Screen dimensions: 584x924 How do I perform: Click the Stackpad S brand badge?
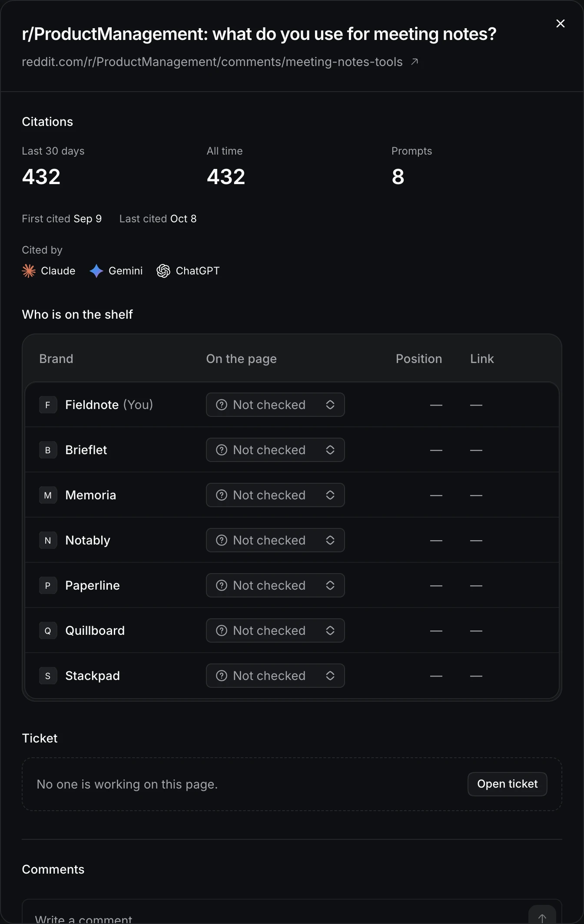pyautogui.click(x=48, y=676)
